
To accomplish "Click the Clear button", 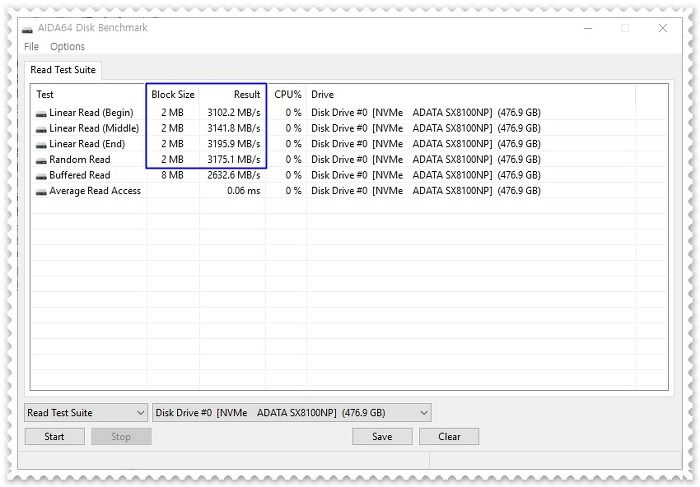I will tap(449, 437).
